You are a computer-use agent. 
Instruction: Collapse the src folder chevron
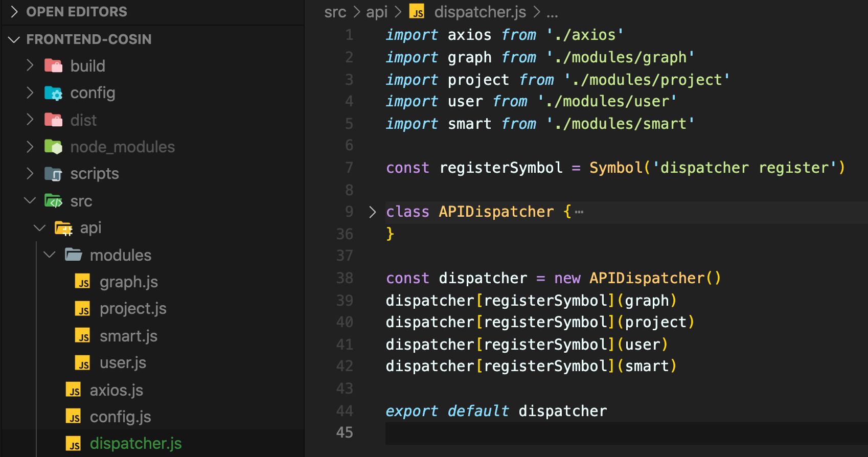point(30,200)
